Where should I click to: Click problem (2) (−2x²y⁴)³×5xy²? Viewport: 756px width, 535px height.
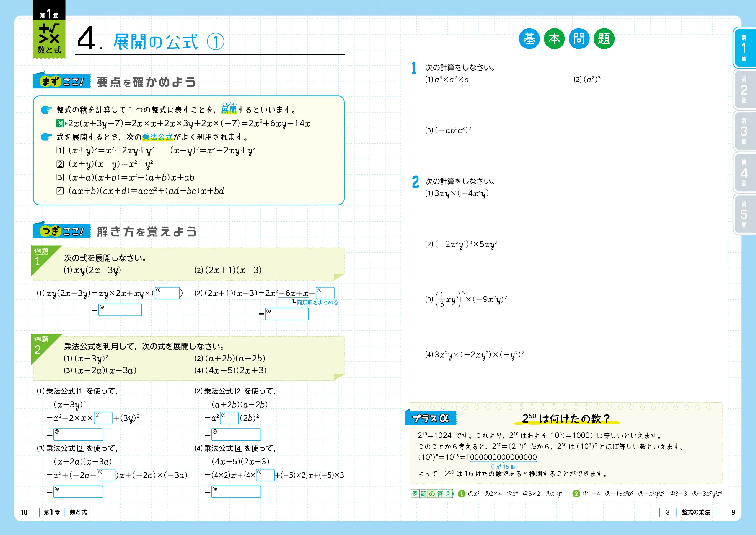(x=461, y=244)
